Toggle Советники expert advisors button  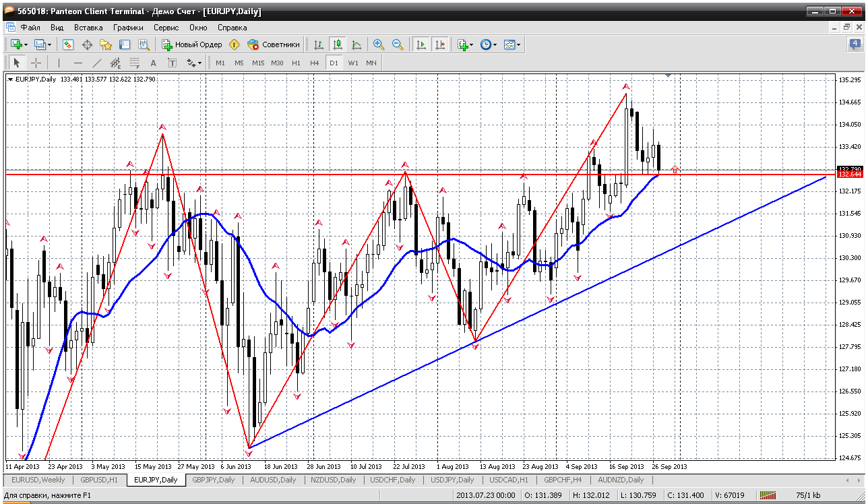tap(273, 44)
